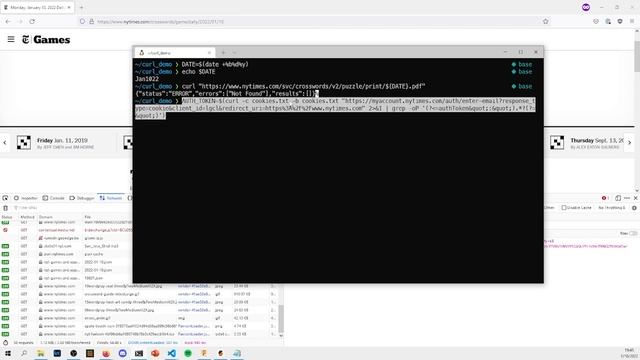Open File Explorer from taskbar
The height and width of the screenshot is (360, 640).
point(40,353)
